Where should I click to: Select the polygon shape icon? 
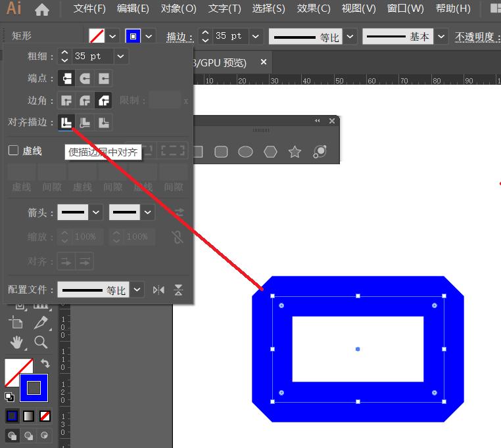click(270, 152)
